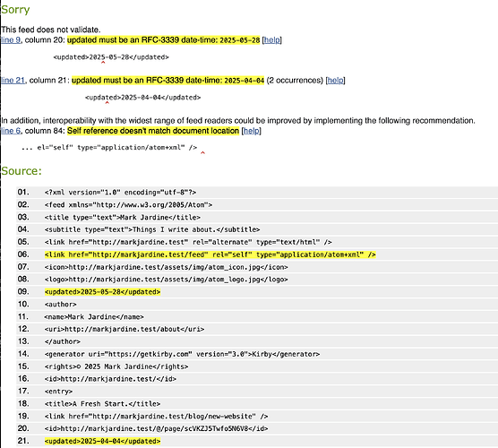Click source line 19 blog/new-website link
The height and width of the screenshot is (448, 498).
tap(156, 417)
